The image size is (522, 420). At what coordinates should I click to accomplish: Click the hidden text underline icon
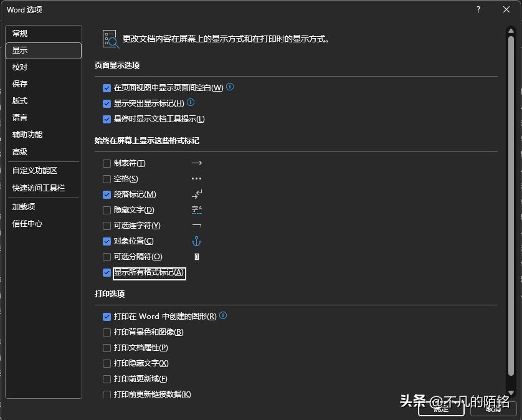pyautogui.click(x=197, y=209)
